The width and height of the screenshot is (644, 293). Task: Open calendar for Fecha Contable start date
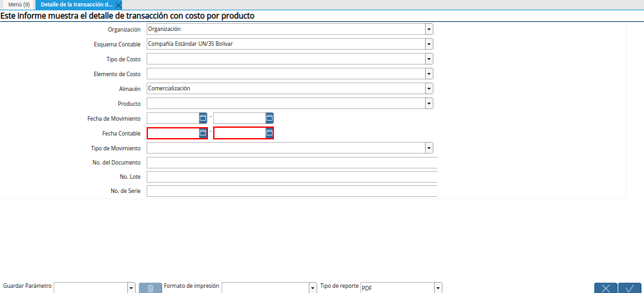[203, 133]
